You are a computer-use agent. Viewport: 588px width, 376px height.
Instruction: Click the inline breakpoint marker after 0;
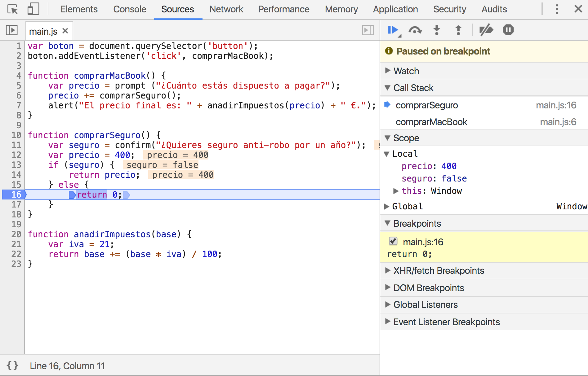point(126,195)
